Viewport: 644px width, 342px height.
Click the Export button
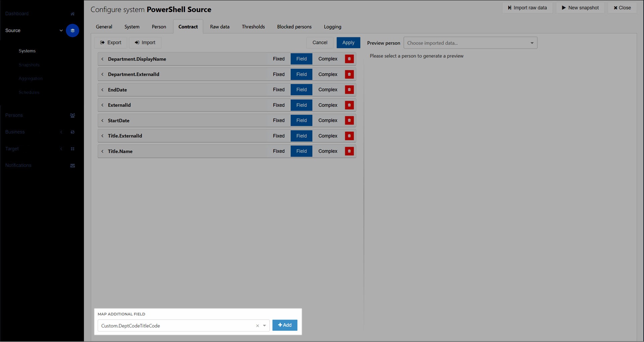click(x=111, y=43)
